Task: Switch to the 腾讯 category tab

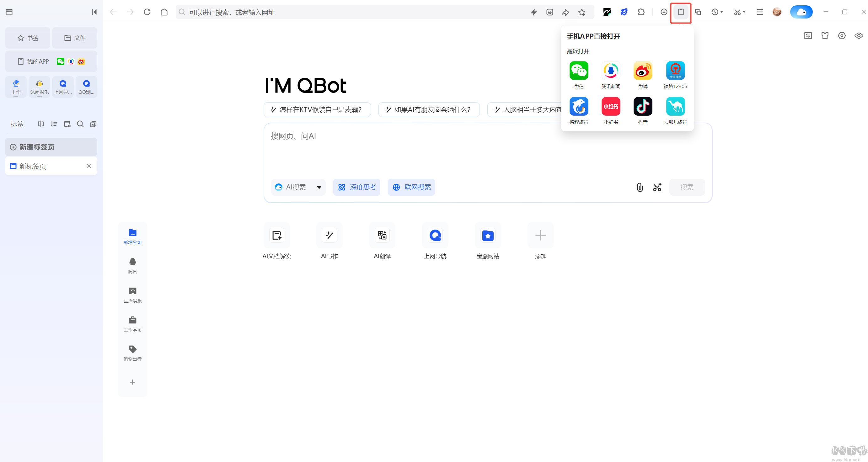Action: coord(132,266)
